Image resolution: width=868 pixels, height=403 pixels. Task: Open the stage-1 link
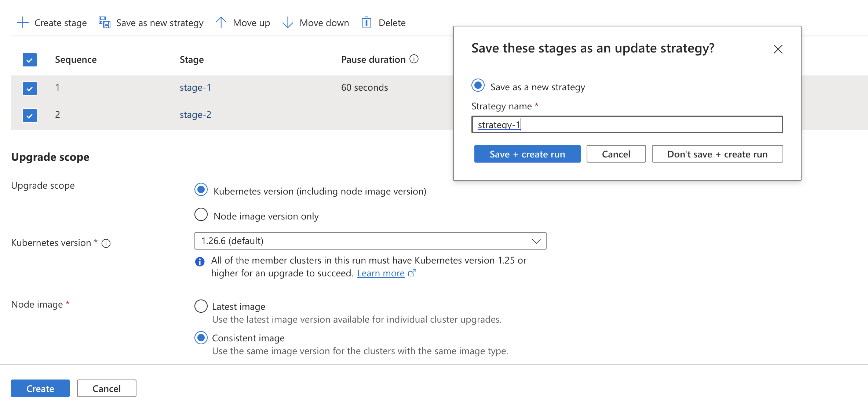(195, 87)
